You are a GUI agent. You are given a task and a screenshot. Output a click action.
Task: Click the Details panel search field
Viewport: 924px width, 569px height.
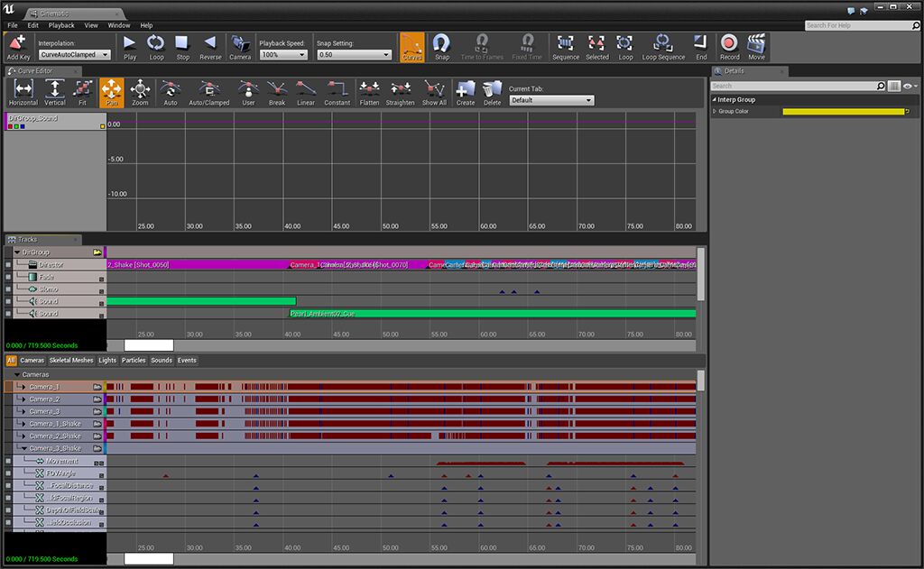(794, 86)
